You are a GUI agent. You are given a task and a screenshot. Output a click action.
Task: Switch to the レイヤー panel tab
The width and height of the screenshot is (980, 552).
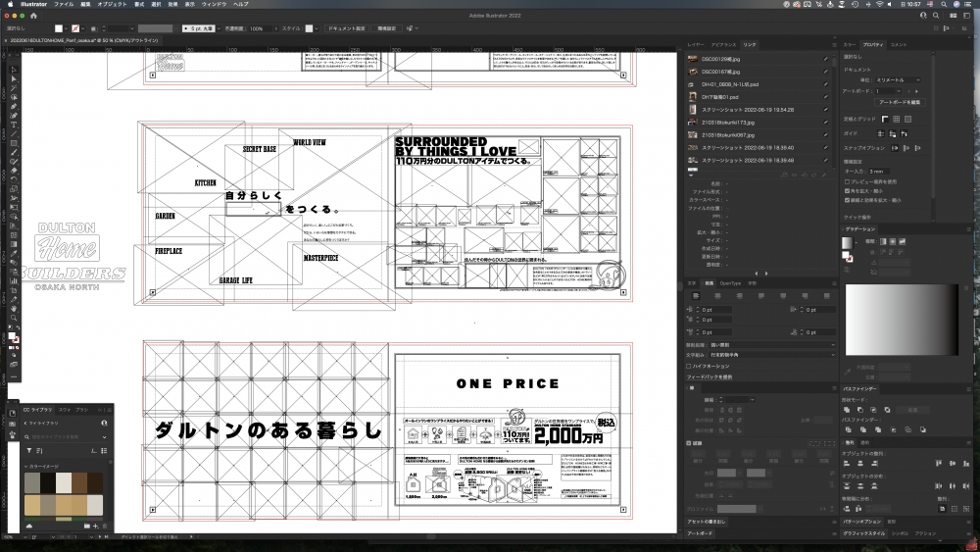coord(695,45)
